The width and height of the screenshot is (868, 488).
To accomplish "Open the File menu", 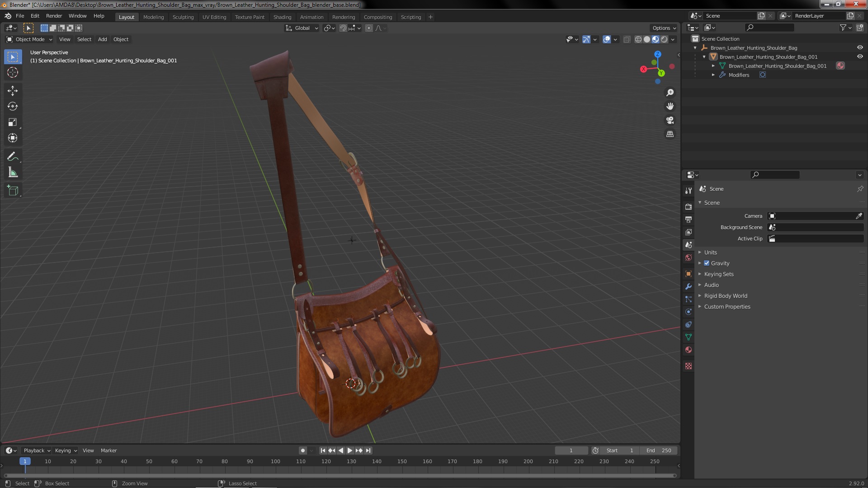I will [x=20, y=16].
